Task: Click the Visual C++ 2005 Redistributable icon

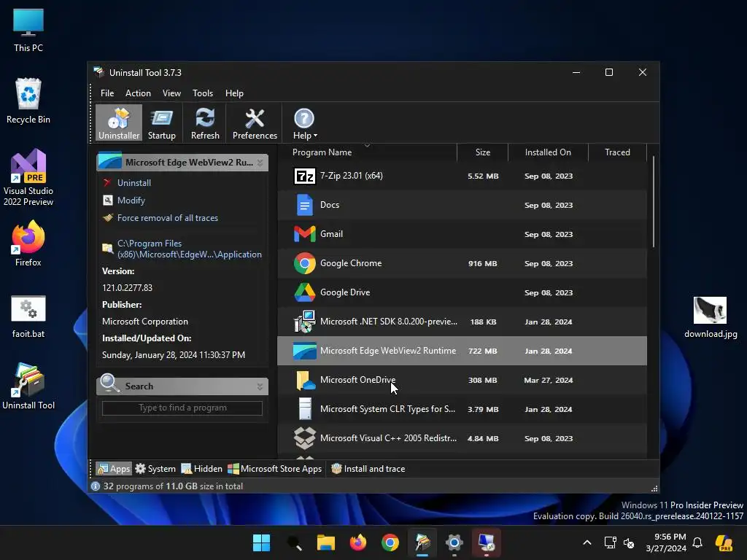Action: point(304,438)
